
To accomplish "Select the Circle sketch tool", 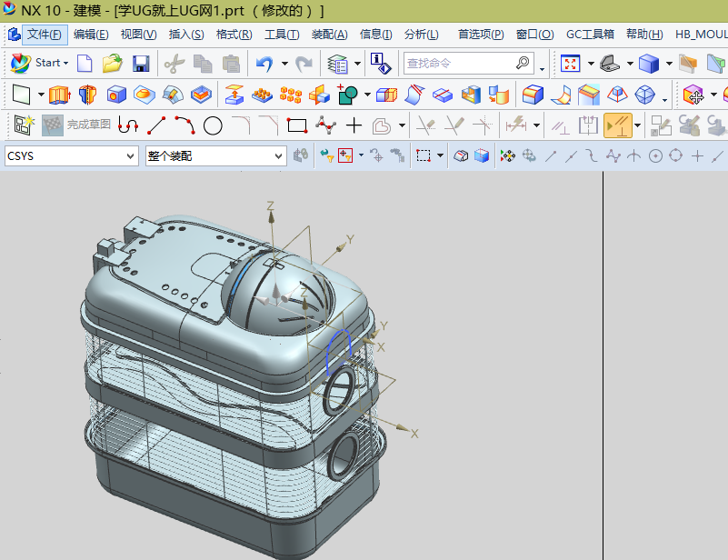I will pyautogui.click(x=213, y=125).
